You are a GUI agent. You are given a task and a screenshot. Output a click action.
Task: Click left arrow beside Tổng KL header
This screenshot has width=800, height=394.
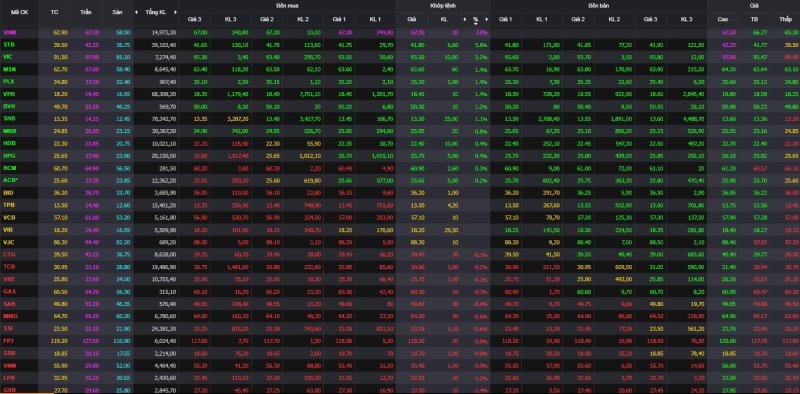[136, 12]
